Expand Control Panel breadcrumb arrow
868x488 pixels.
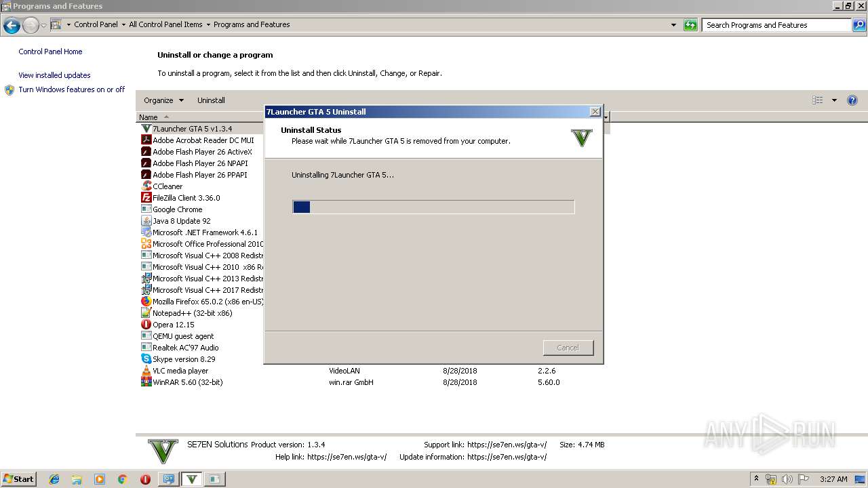pyautogui.click(x=123, y=25)
